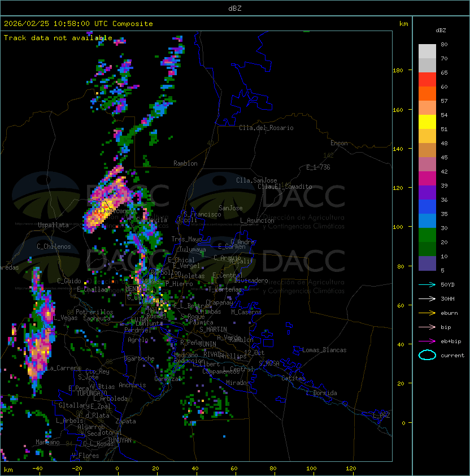Click the cyan 50YD arrow icon
470x476 pixels.
427,284
